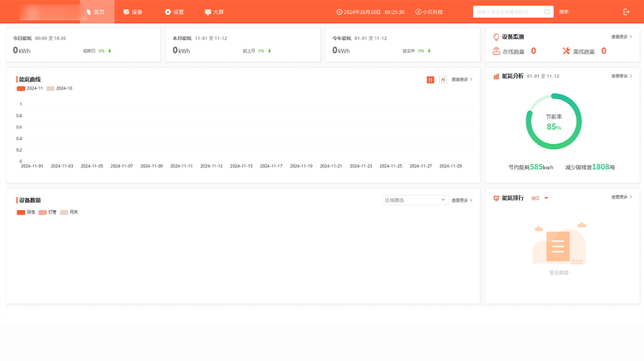Viewport: 644px width, 361px height.
Task: Open the 设备 devices menu
Action: pos(133,12)
